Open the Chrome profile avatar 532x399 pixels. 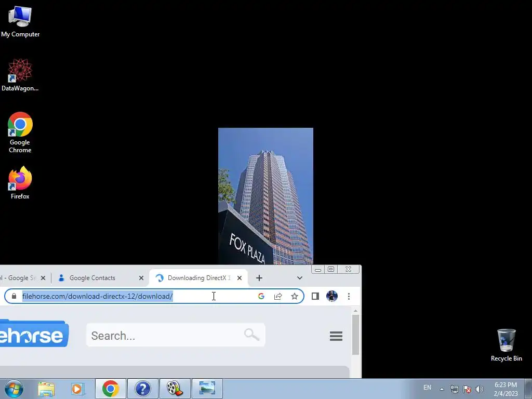pyautogui.click(x=332, y=296)
